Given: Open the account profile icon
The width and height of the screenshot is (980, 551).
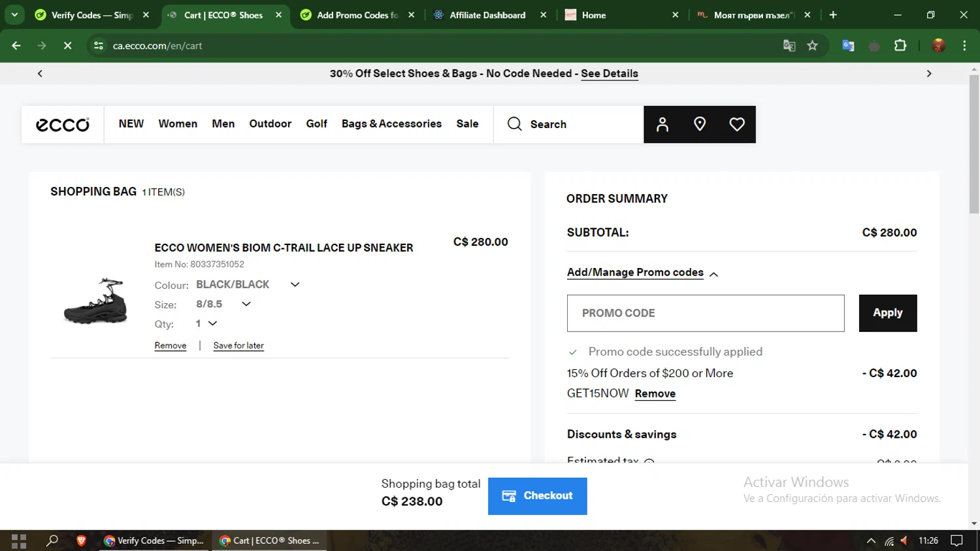Looking at the screenshot, I should [x=662, y=124].
